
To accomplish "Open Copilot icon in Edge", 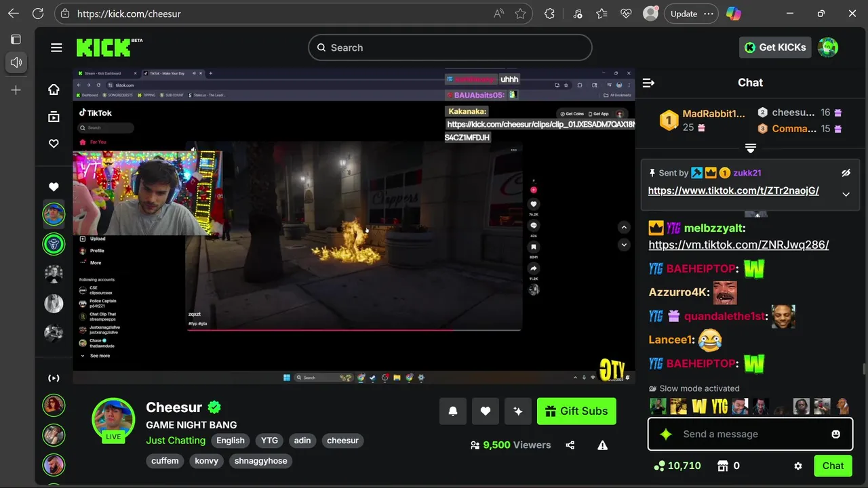I will point(733,14).
